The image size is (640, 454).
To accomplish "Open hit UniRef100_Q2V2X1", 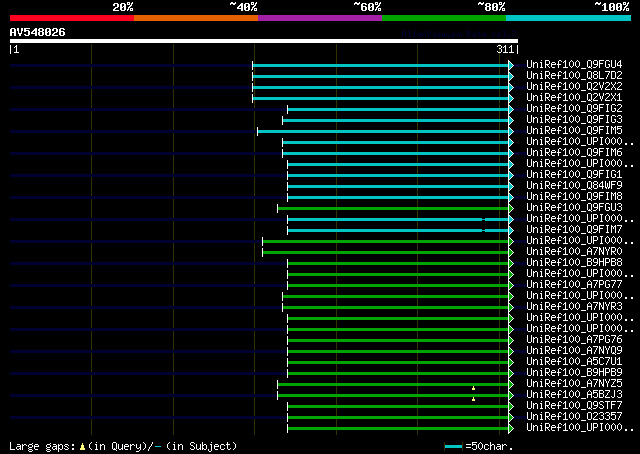I will 574,97.
